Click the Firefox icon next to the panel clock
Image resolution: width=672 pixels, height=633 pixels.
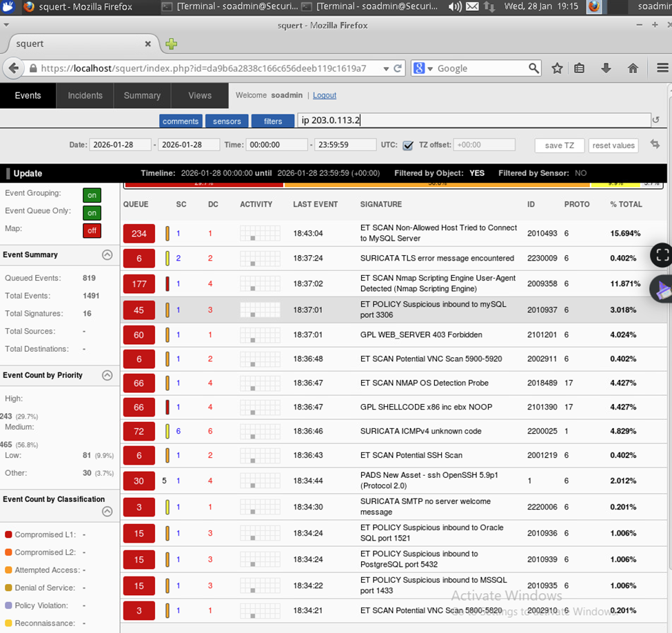click(x=594, y=6)
